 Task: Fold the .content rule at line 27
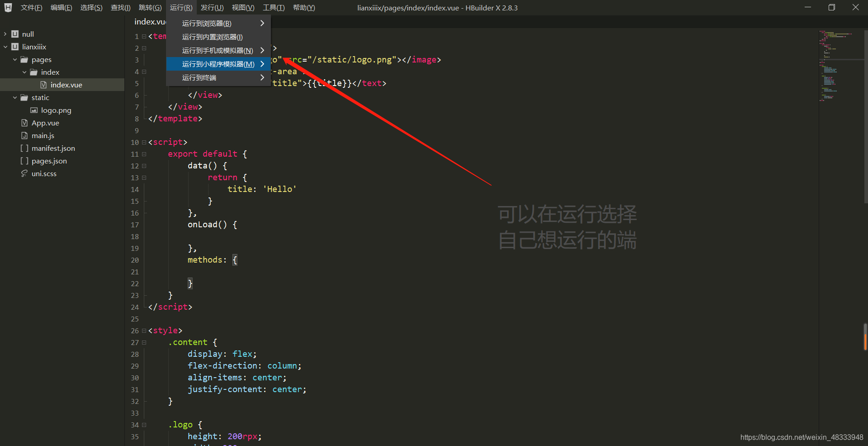click(x=144, y=342)
